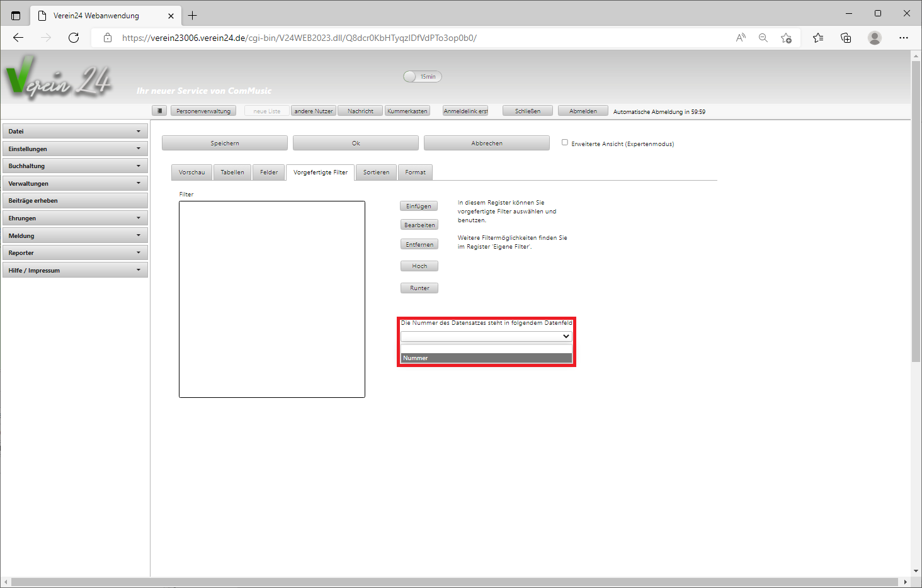
Task: Click the browser back arrow
Action: 18,38
